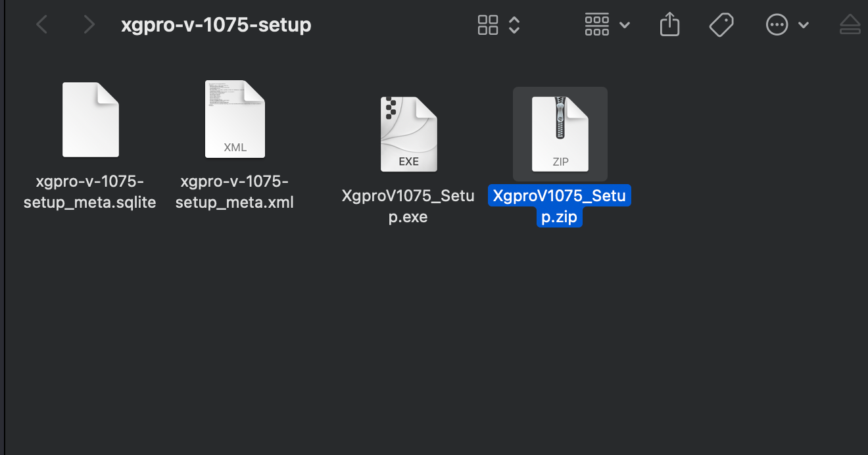This screenshot has width=868, height=455.
Task: Select the XML document file icon
Action: coord(235,119)
